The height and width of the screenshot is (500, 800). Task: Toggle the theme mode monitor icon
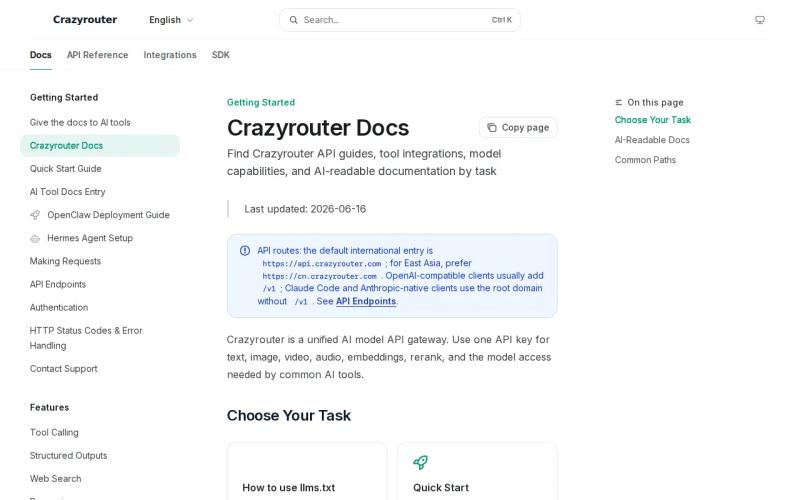(x=760, y=20)
